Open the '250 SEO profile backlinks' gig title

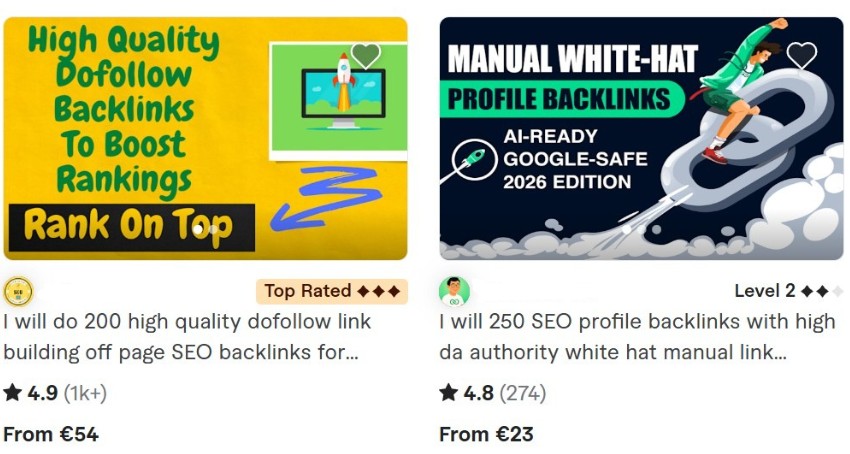637,337
